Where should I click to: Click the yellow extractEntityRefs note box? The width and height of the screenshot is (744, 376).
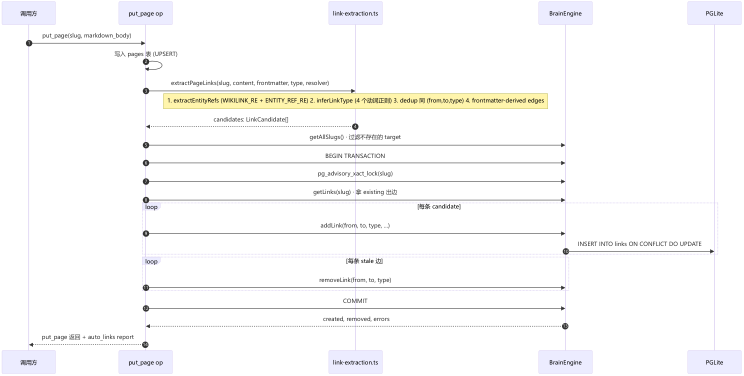tap(355, 101)
